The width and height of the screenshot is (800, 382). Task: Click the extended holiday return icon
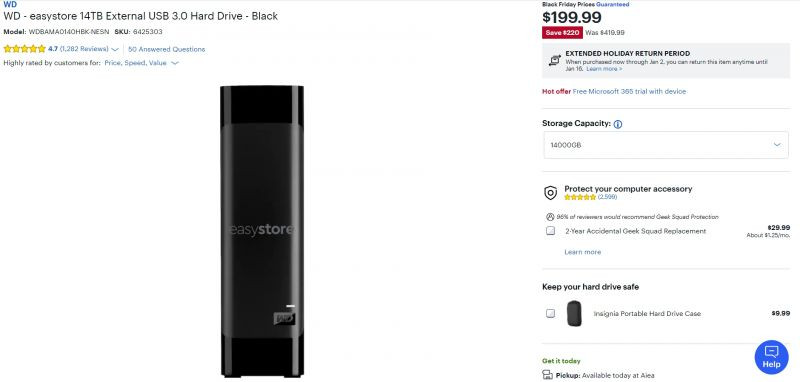click(x=555, y=60)
